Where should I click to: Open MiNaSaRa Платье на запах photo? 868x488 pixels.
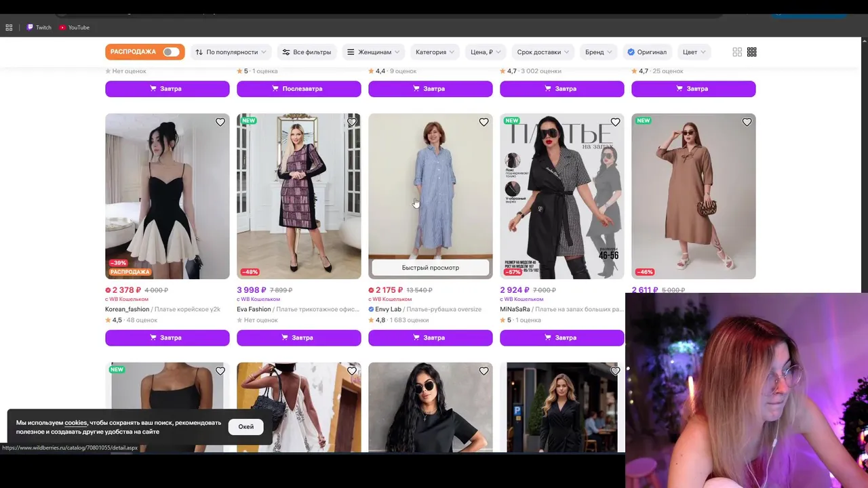click(562, 196)
